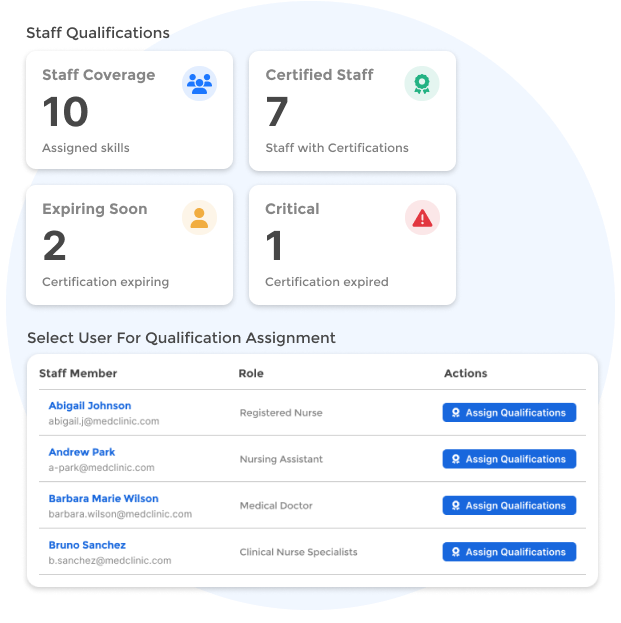Click the Nursing Assistant role cell

(x=281, y=459)
